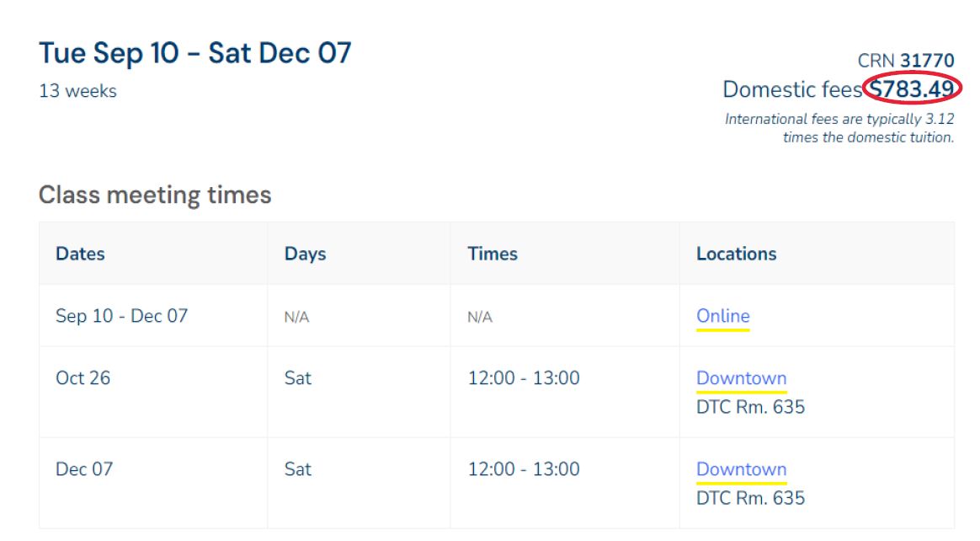Open the Online location link
This screenshot has width=980, height=541.
coord(722,316)
